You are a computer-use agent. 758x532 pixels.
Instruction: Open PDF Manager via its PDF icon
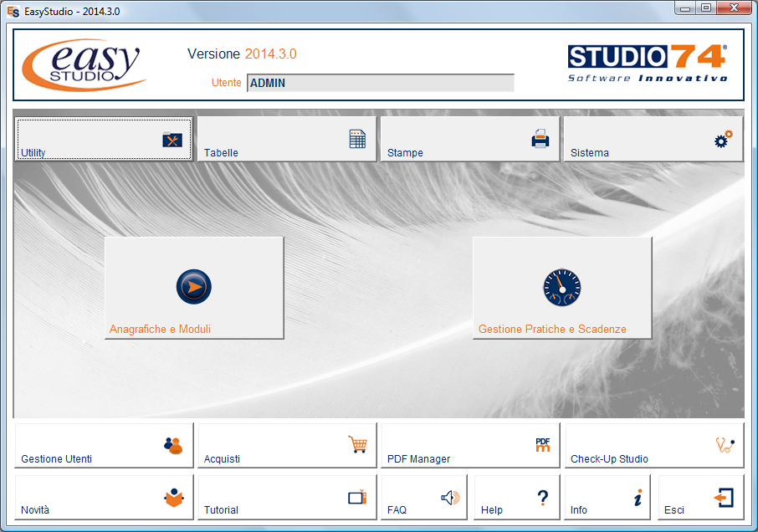[543, 444]
